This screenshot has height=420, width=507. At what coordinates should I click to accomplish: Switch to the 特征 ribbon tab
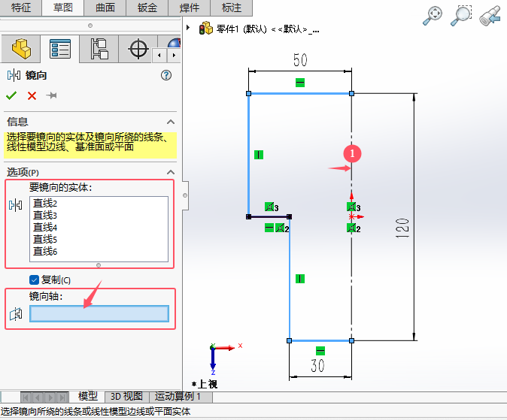coord(21,8)
